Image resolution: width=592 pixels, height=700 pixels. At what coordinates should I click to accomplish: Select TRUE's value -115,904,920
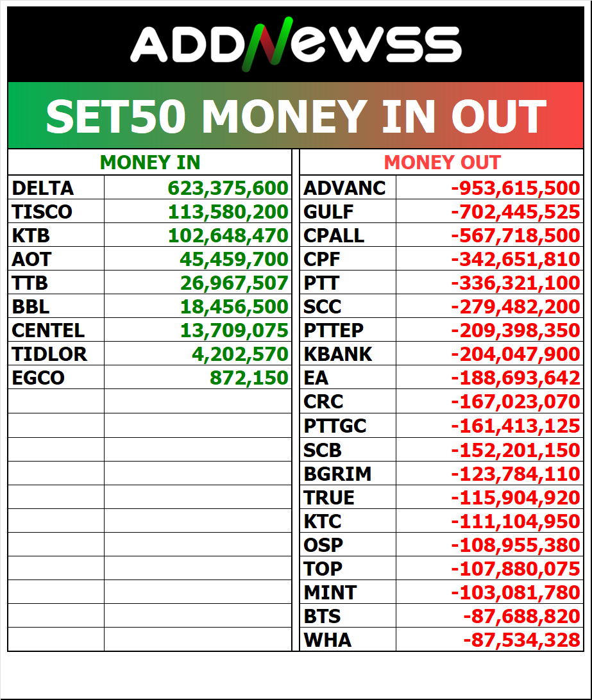click(x=515, y=497)
